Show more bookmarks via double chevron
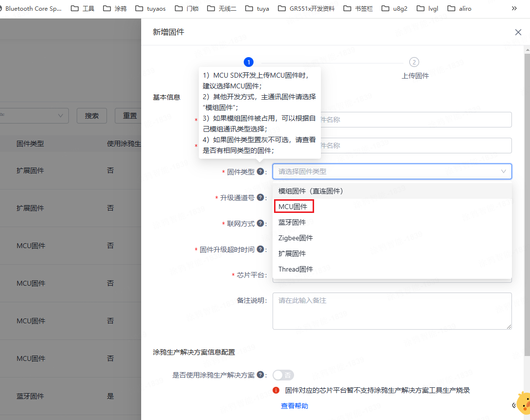 pyautogui.click(x=514, y=8)
